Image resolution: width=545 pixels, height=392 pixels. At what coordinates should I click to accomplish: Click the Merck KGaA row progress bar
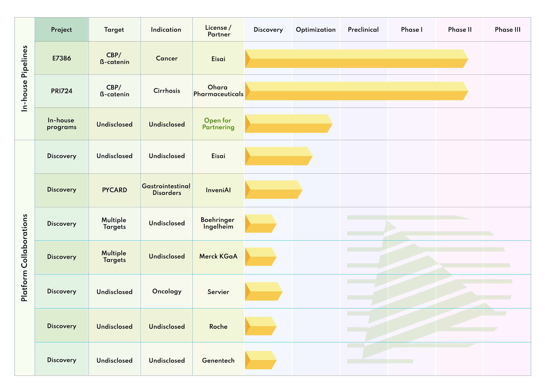261,256
